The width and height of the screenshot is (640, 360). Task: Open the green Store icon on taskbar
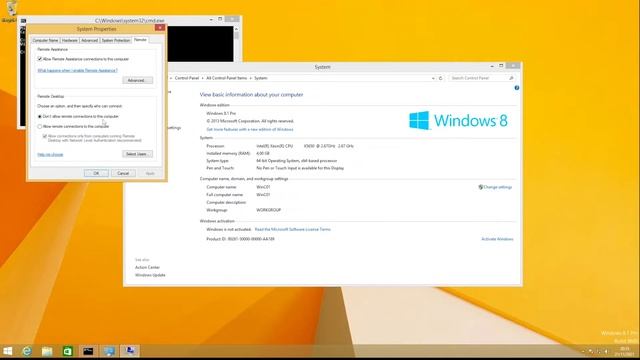67,351
